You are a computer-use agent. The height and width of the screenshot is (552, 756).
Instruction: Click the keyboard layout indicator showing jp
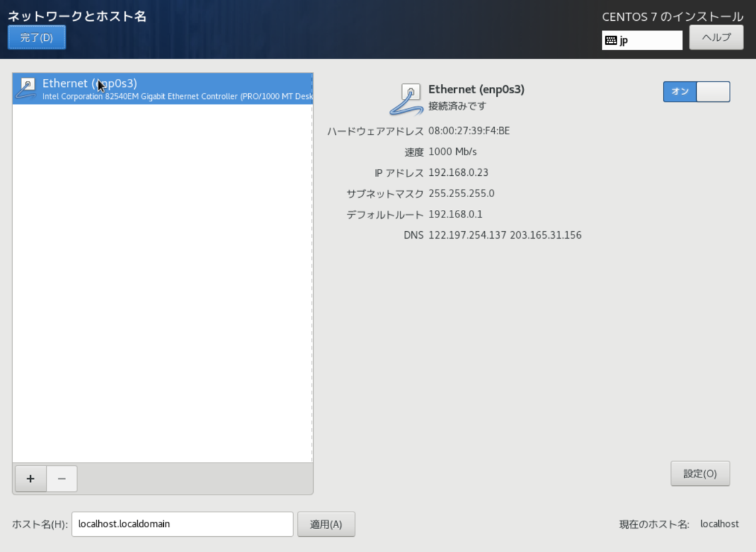(x=642, y=40)
